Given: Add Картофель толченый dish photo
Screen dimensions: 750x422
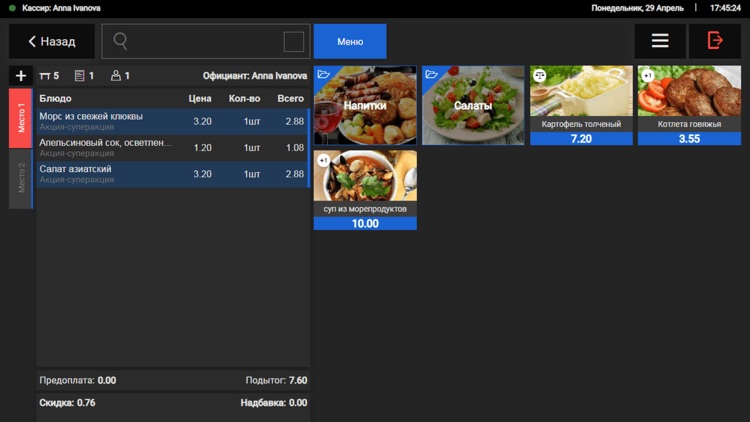Looking at the screenshot, I should (581, 91).
